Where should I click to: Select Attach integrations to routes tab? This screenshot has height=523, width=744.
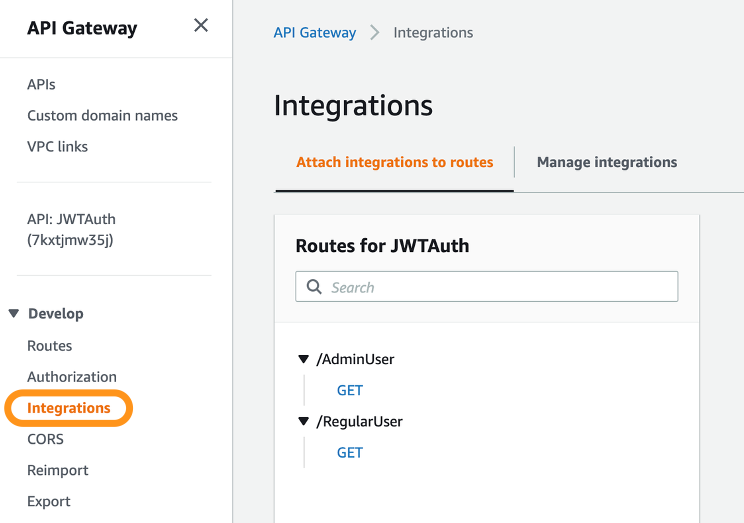pyautogui.click(x=394, y=162)
